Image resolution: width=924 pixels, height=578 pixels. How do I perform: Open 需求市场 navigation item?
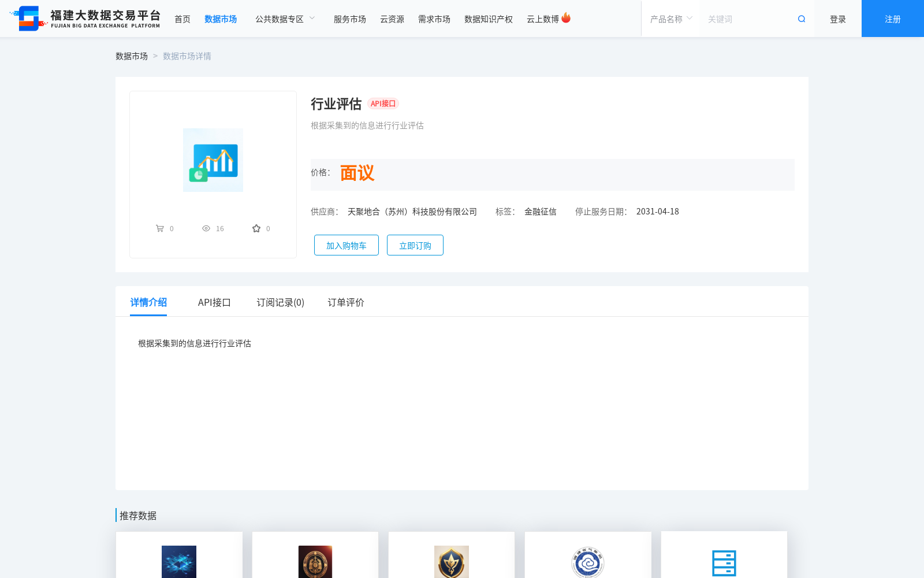[434, 19]
